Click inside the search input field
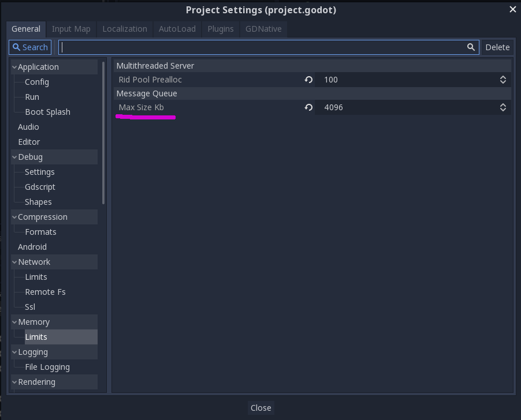Viewport: 521px width, 420px height. (260, 47)
